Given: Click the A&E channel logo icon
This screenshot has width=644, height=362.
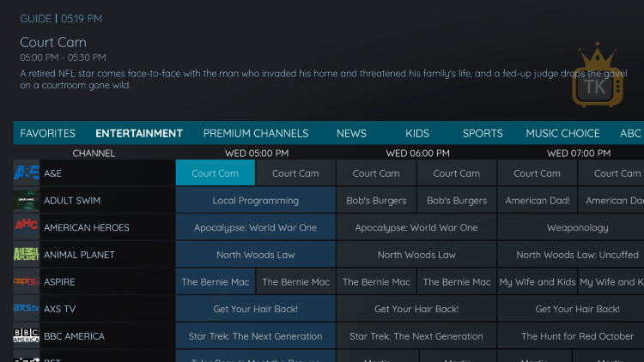Looking at the screenshot, I should pos(26,173).
